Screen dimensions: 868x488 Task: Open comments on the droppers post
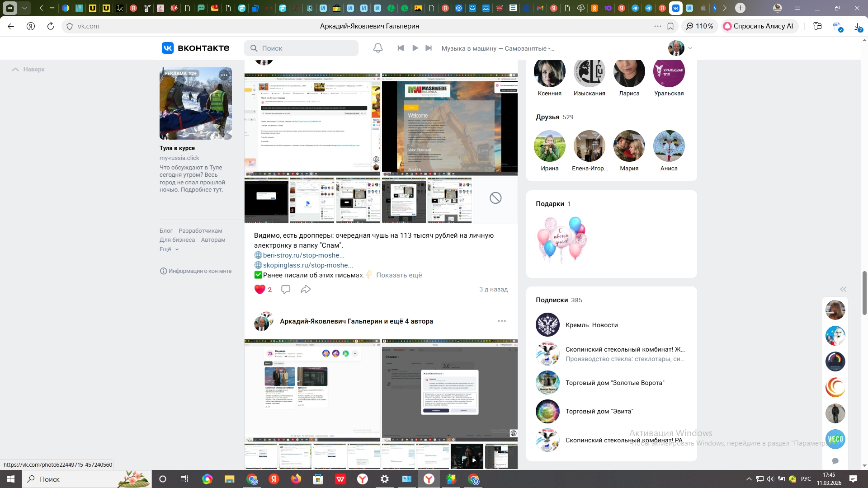[286, 289]
